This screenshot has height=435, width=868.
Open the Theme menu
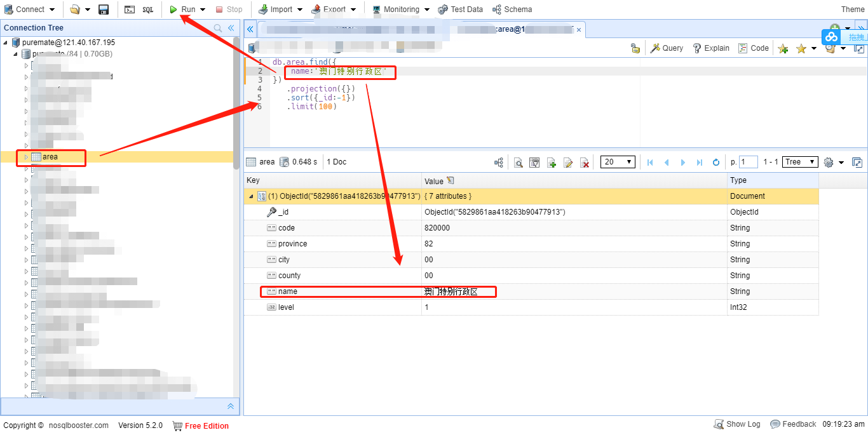tap(853, 9)
